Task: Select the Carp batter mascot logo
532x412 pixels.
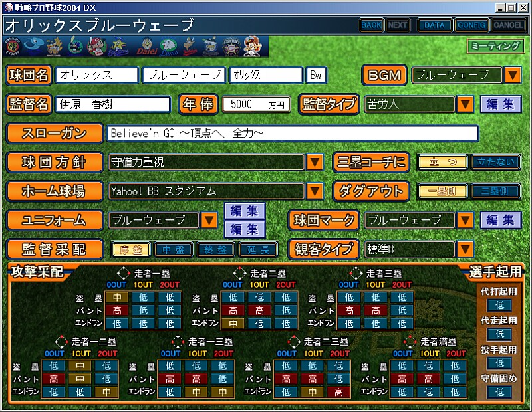Action: point(96,47)
